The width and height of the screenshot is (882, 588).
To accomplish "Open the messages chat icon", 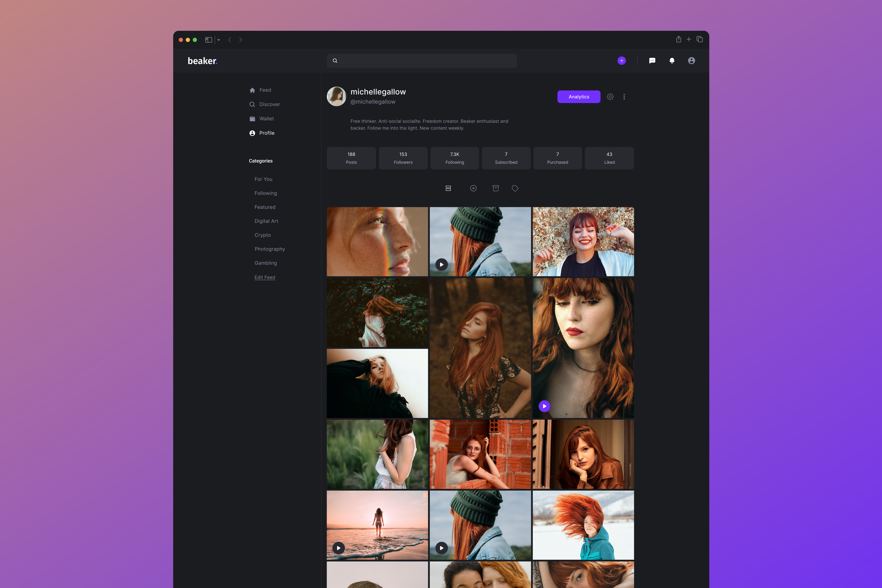I will (652, 61).
